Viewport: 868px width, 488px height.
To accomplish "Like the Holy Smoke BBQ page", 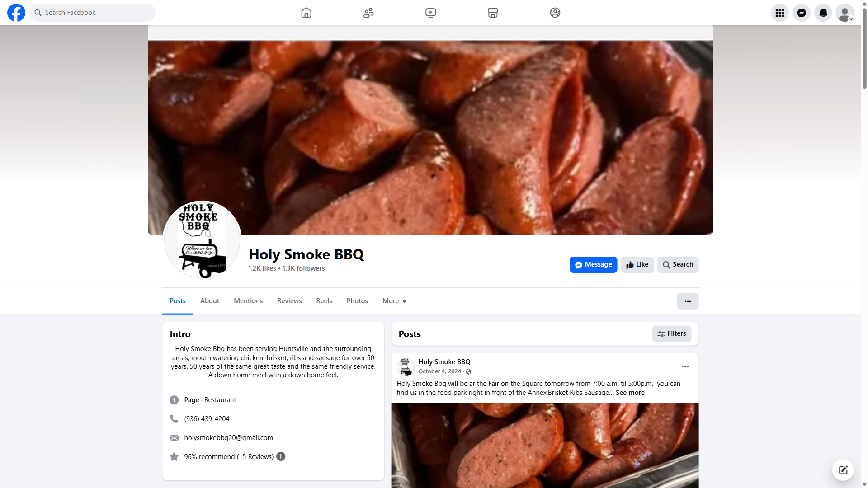I will point(637,265).
